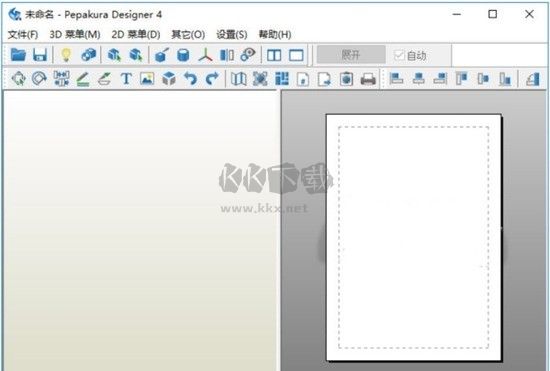Image resolution: width=550 pixels, height=371 pixels.
Task: Click the fit-to-view crossed arrows icon
Action: (260, 79)
